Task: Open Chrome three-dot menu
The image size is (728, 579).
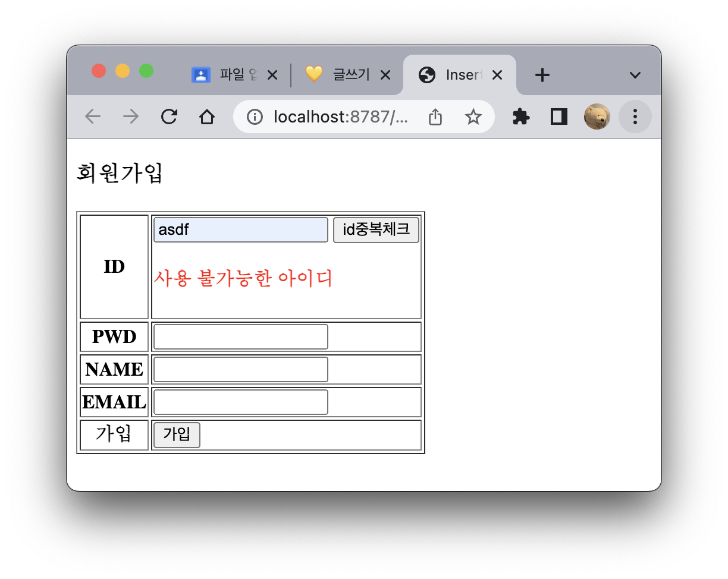Action: coord(635,117)
